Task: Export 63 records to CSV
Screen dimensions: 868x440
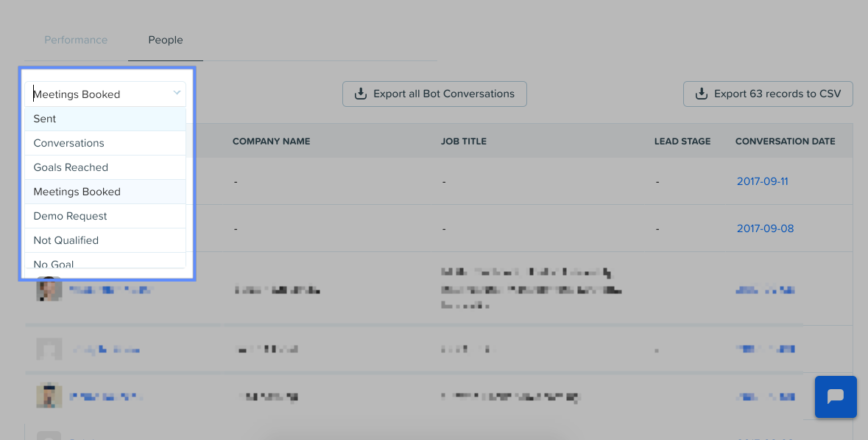Action: pos(768,94)
